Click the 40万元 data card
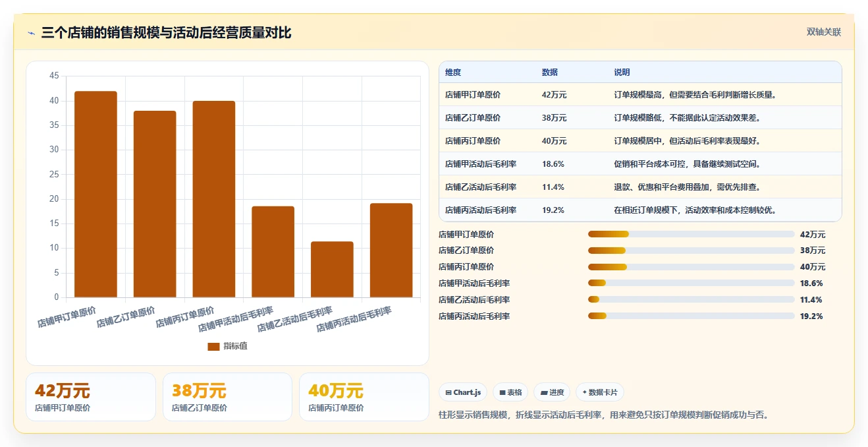 click(364, 397)
